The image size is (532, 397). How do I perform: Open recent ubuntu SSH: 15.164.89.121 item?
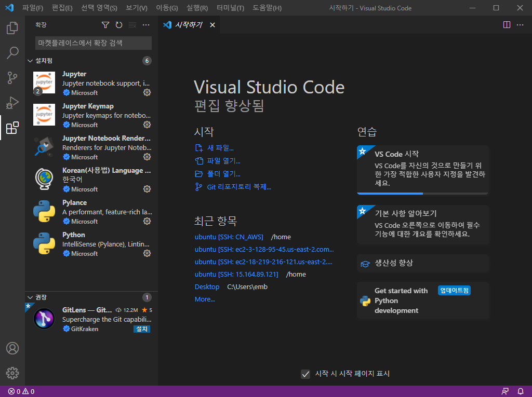pos(236,275)
